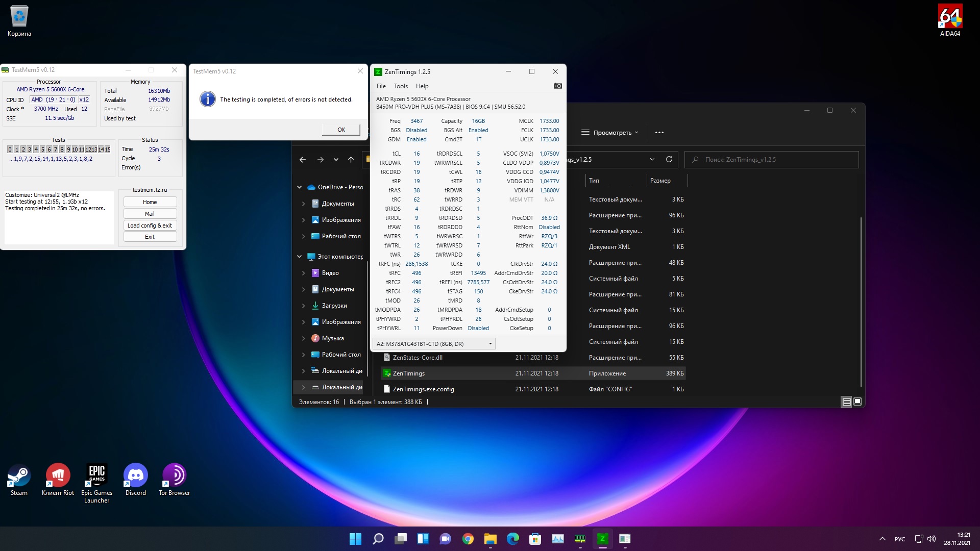
Task: Click the Load config & exit button
Action: 150,226
